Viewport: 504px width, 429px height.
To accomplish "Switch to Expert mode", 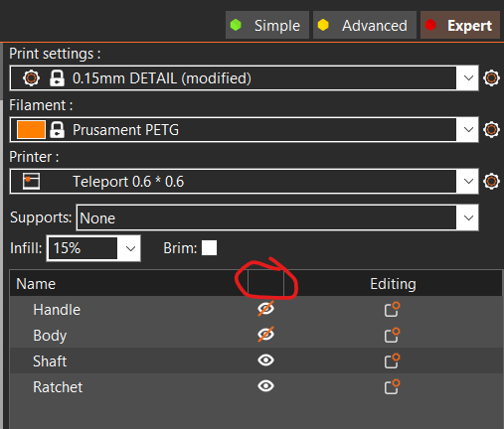I will pyautogui.click(x=460, y=25).
